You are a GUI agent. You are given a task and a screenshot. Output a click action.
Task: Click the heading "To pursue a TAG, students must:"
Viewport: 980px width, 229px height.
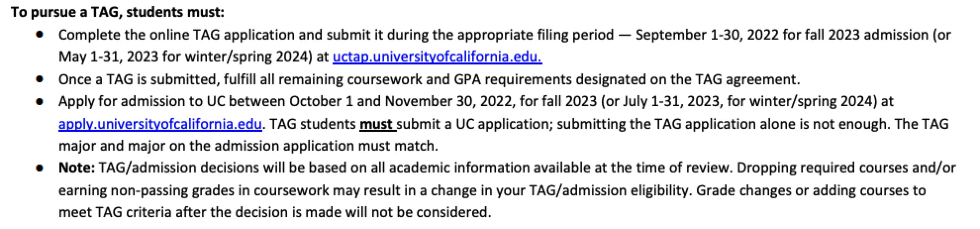[x=117, y=12]
